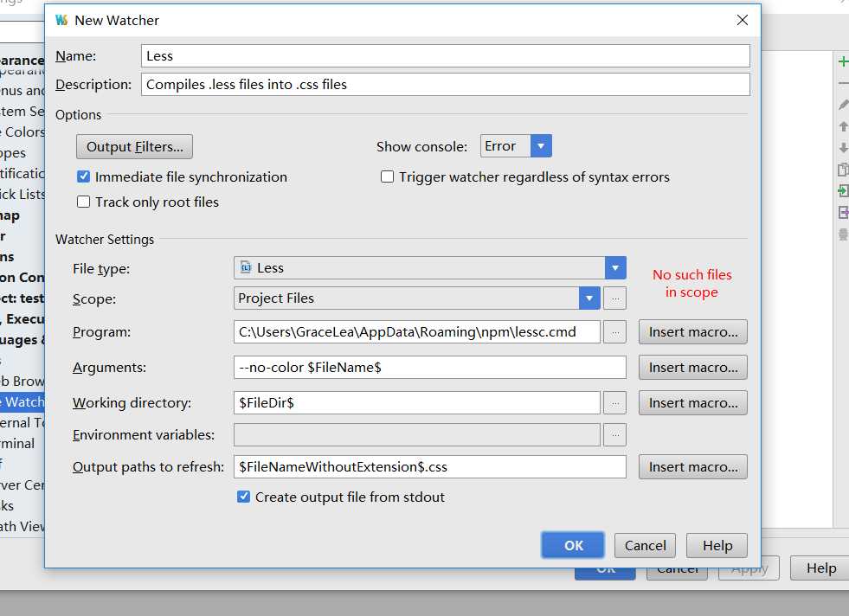Image resolution: width=849 pixels, height=616 pixels.
Task: Open the ellipsis browse button for Working directory
Action: point(615,402)
